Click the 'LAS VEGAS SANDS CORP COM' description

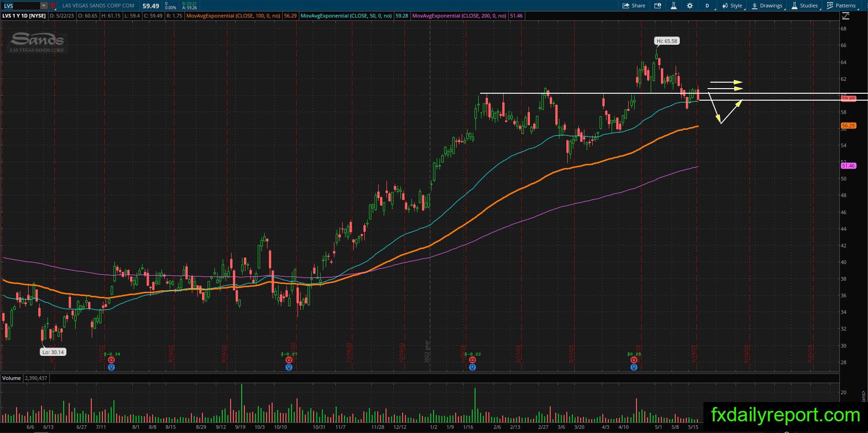pos(98,6)
